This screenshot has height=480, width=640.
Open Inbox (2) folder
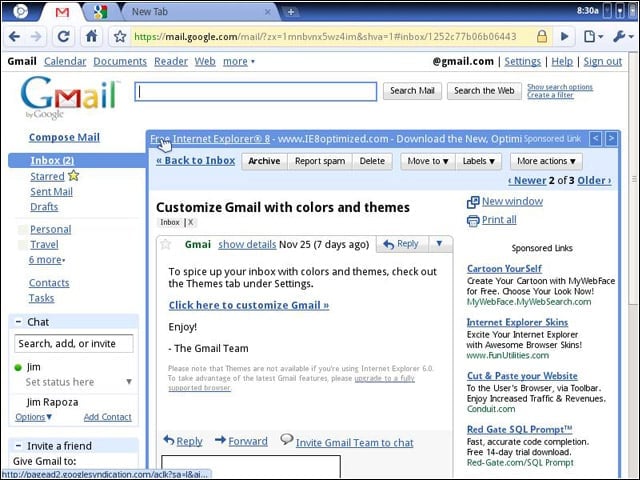[52, 160]
